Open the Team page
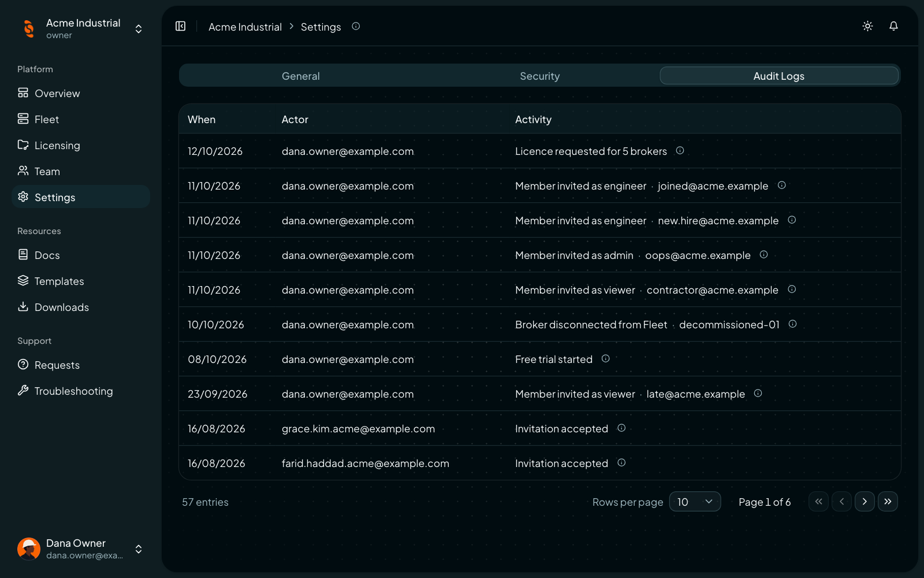The image size is (924, 578). [x=81, y=171]
